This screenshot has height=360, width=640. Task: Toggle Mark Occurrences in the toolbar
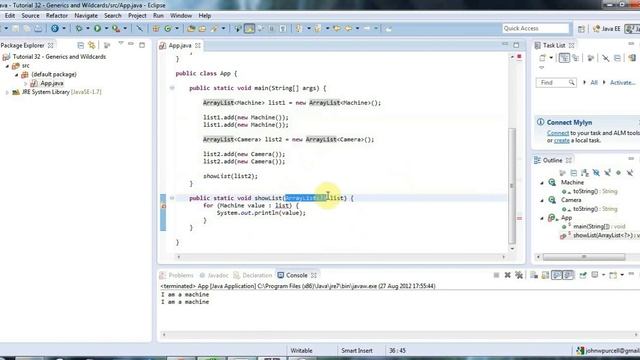[249, 28]
